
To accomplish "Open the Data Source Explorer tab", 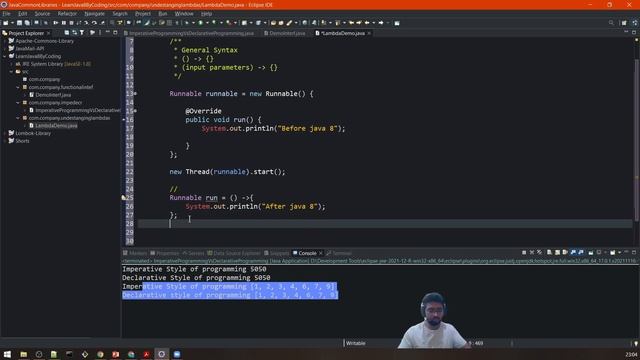I will click(x=233, y=253).
